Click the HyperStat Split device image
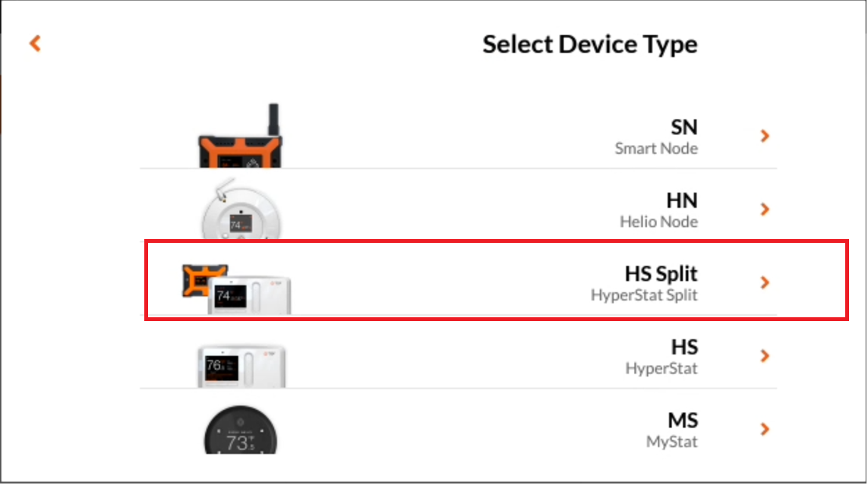868x485 pixels. [237, 288]
